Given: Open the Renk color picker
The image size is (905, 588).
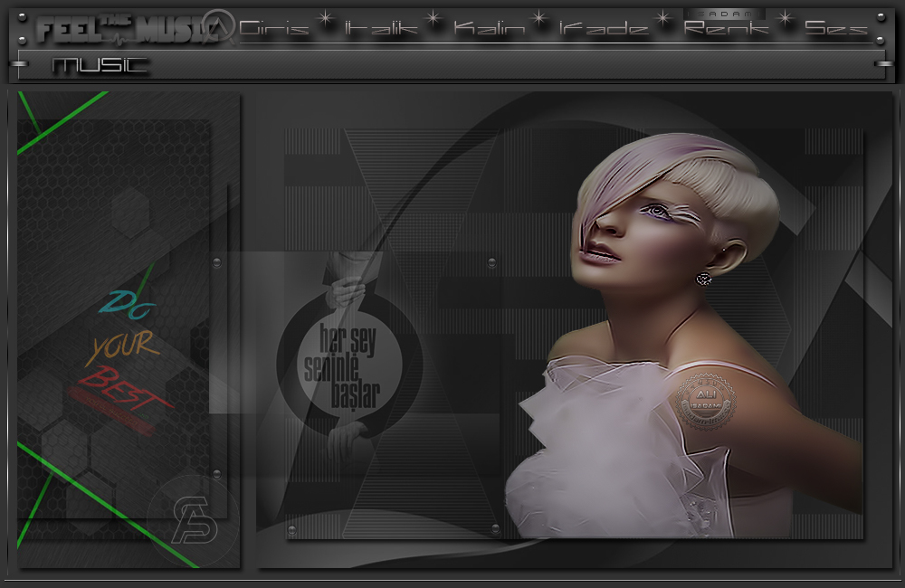Looking at the screenshot, I should tap(726, 29).
